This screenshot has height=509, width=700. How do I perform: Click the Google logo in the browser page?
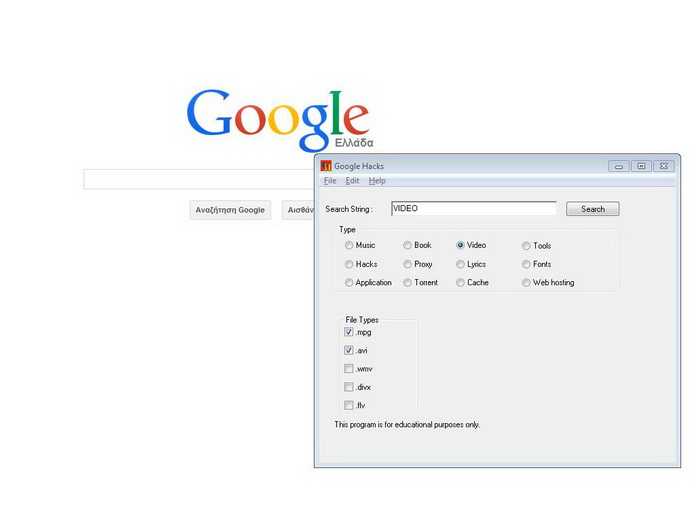279,119
